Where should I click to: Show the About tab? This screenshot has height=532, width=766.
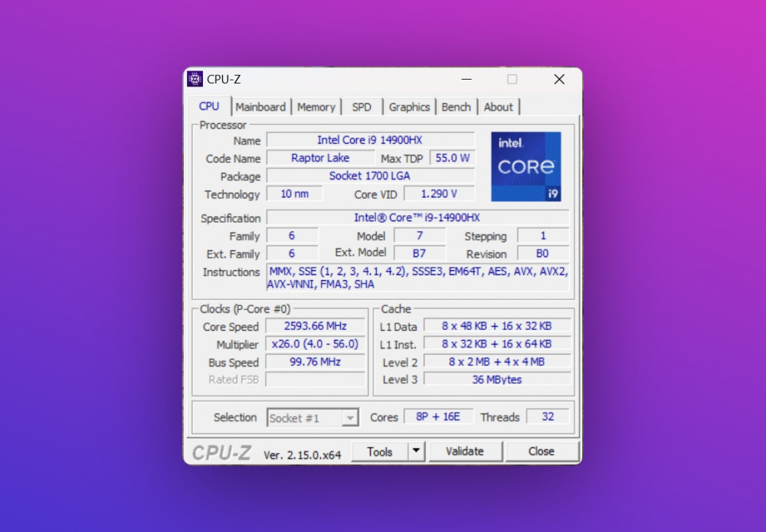[498, 107]
